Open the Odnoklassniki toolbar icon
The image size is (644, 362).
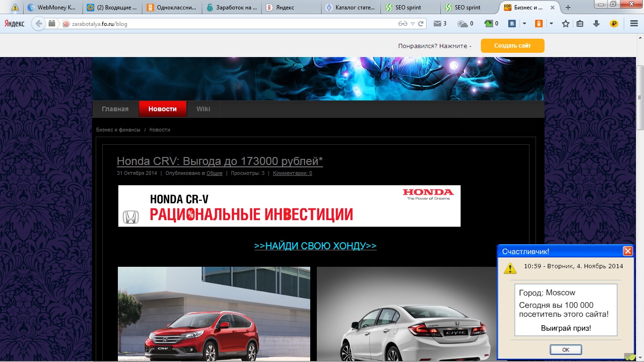(x=538, y=24)
